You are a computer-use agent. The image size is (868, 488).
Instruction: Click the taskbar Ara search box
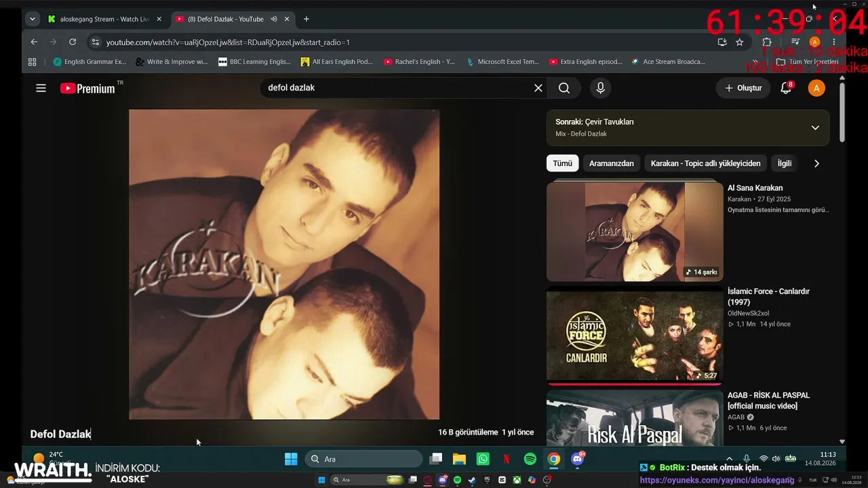pos(363,460)
